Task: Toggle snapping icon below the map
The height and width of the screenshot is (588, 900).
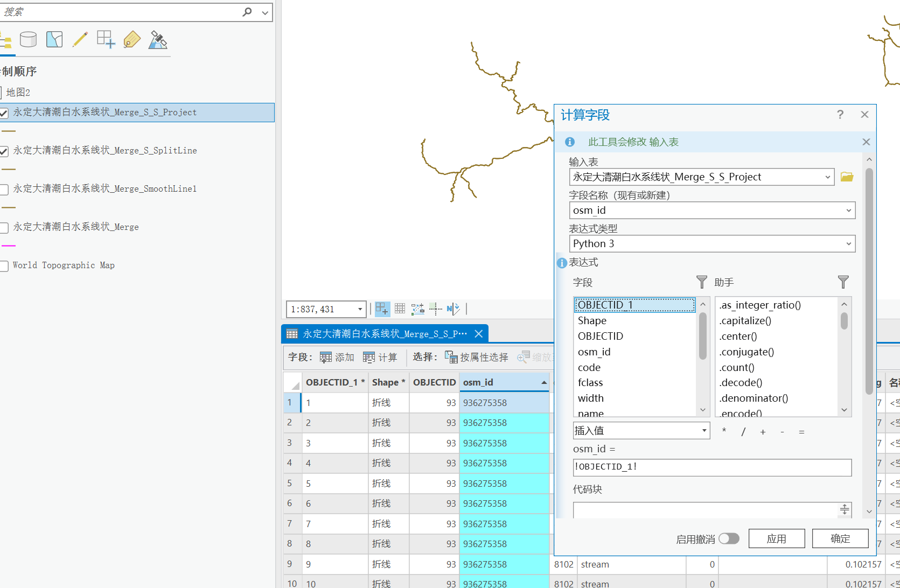Action: pos(382,309)
